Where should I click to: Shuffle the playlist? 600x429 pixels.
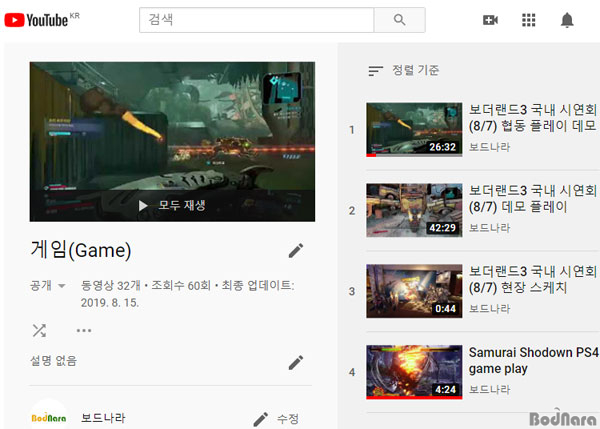pyautogui.click(x=39, y=330)
